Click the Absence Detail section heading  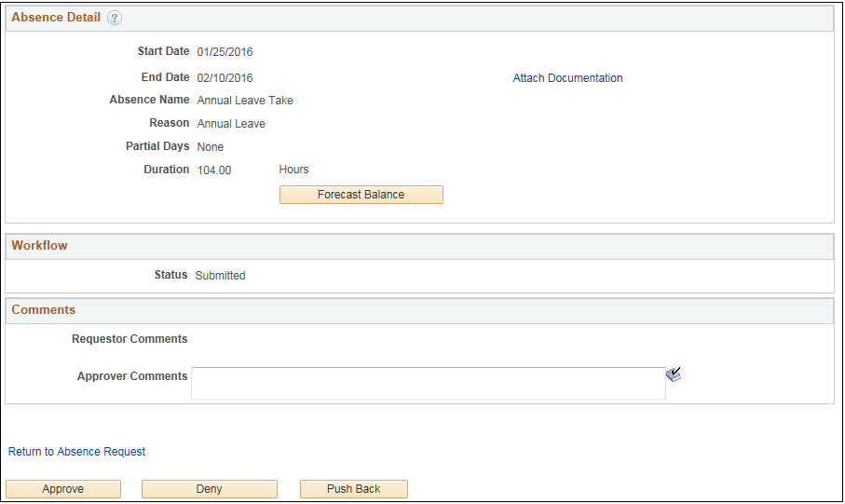pyautogui.click(x=56, y=18)
